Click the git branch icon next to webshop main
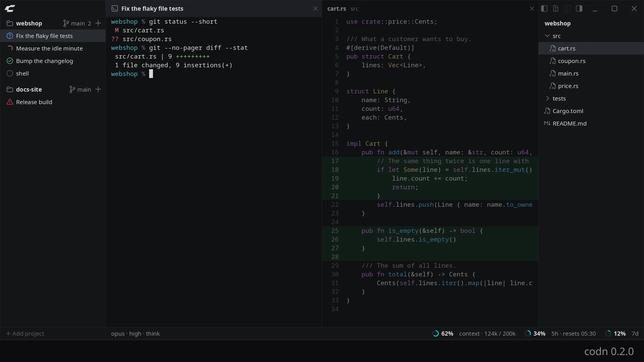Image resolution: width=644 pixels, height=362 pixels. (66, 23)
